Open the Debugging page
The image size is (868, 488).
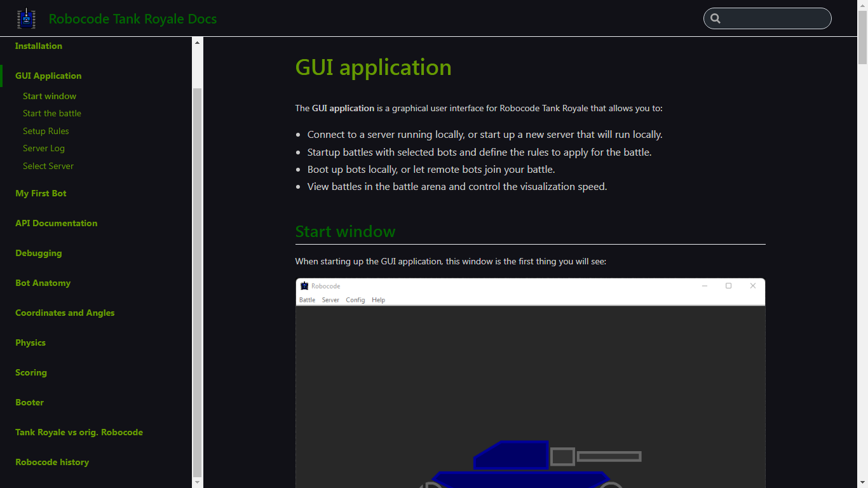[x=39, y=253]
